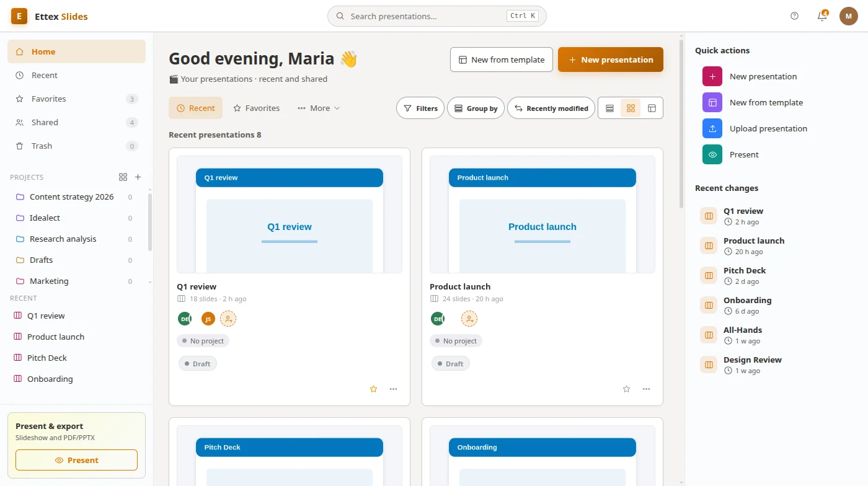Screen dimensions: 868x486
Task: Toggle favorite star on Q1 review card
Action: pyautogui.click(x=373, y=389)
